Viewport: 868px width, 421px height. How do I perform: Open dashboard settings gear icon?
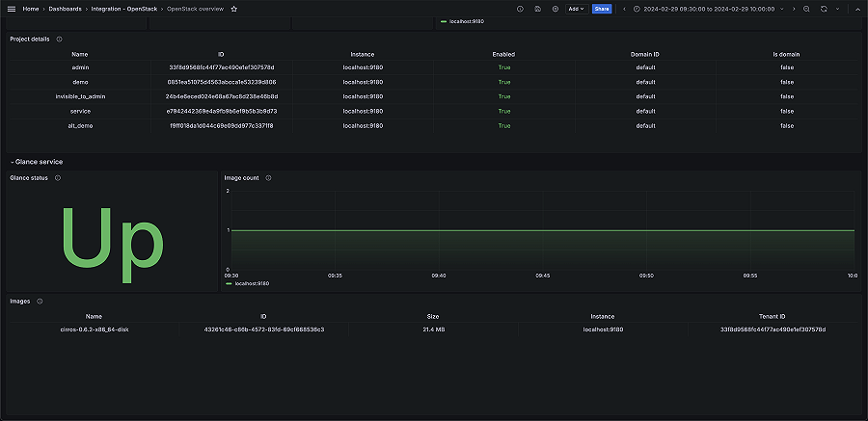click(556, 9)
